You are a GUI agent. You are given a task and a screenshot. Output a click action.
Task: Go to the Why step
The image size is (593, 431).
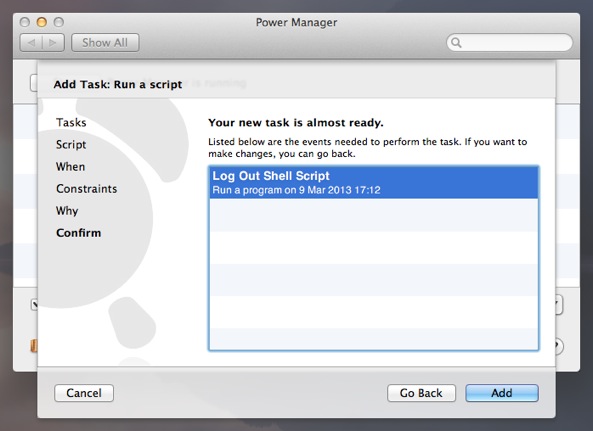click(x=67, y=211)
